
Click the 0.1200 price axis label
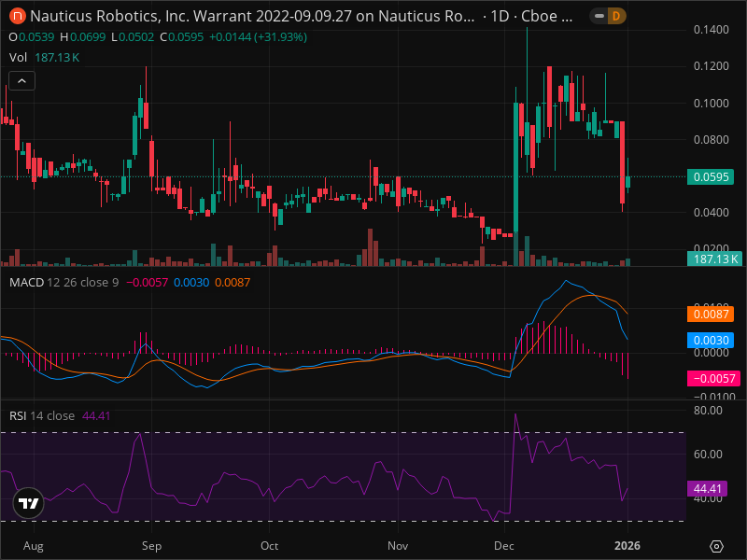coord(711,66)
